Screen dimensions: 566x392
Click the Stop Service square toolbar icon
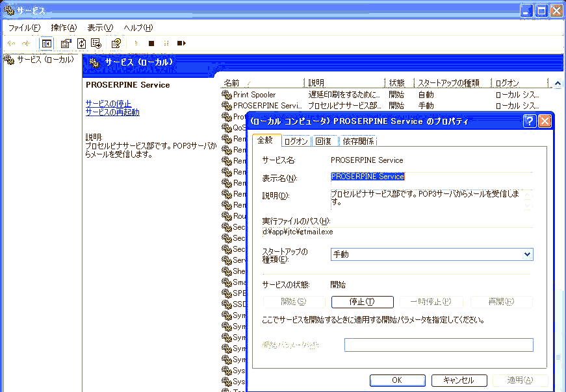coord(151,43)
